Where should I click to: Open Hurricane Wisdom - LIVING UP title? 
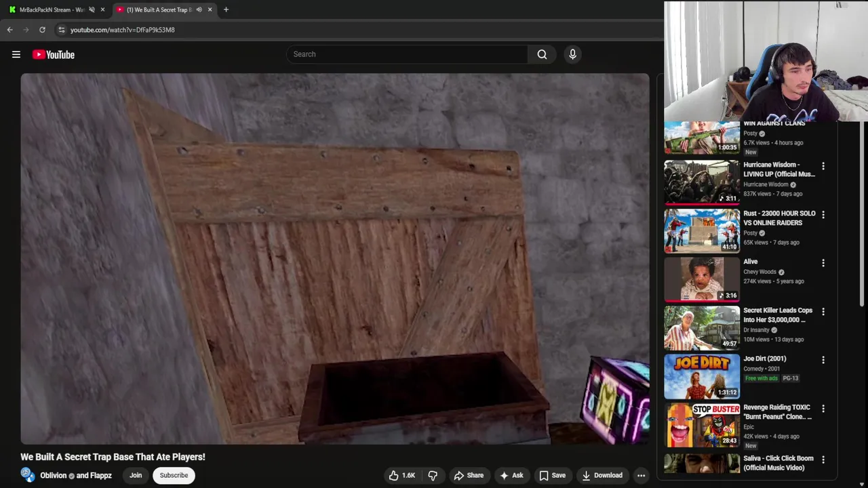(x=779, y=169)
